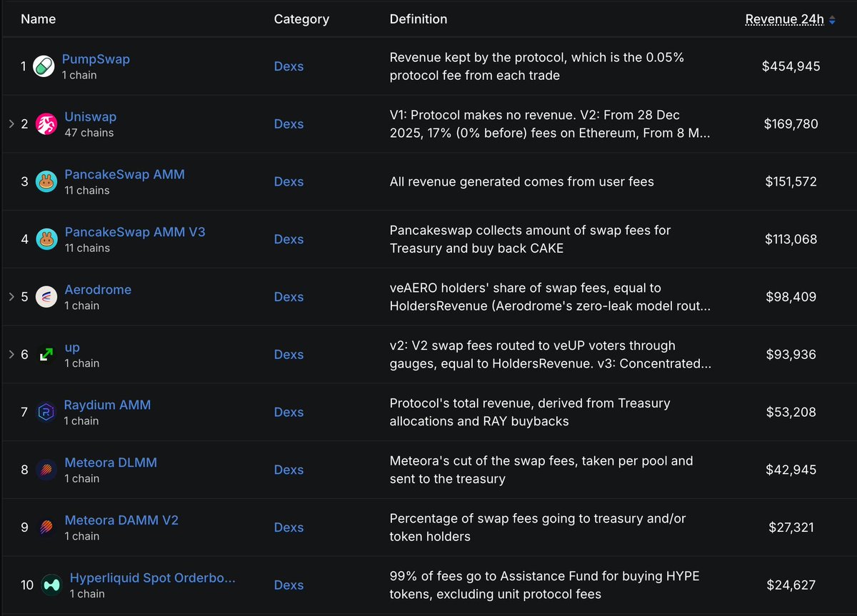This screenshot has height=616, width=857.
Task: Click the Category column header
Action: pyautogui.click(x=301, y=19)
